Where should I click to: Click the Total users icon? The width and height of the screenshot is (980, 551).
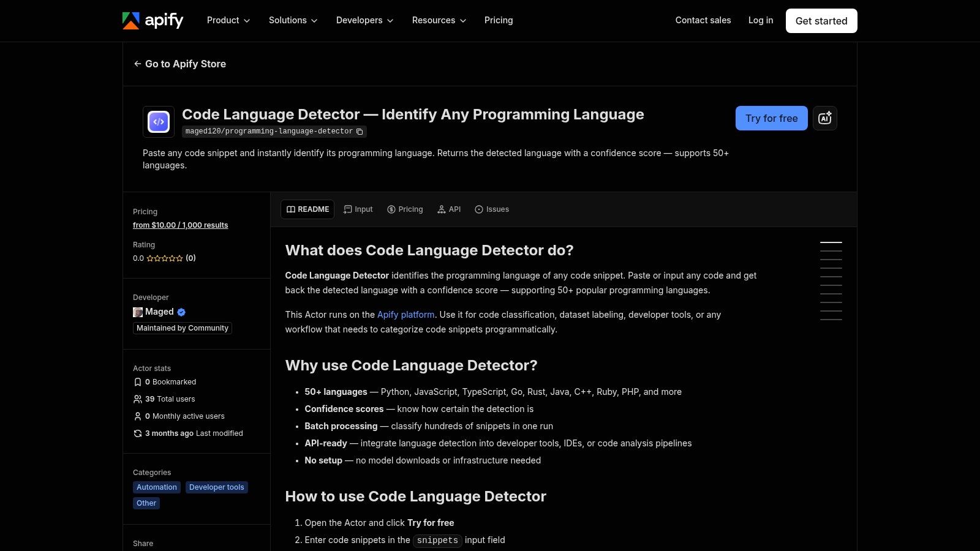pos(138,399)
